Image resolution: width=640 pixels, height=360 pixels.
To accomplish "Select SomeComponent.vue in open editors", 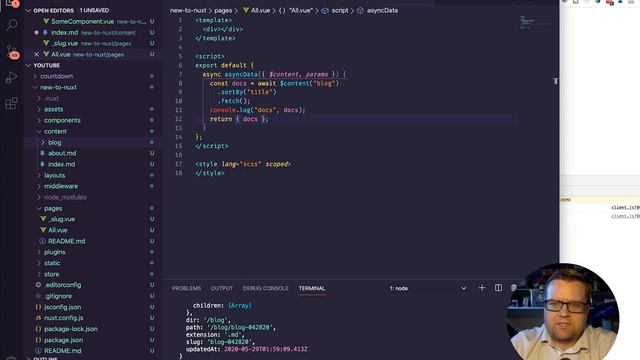I will point(82,22).
